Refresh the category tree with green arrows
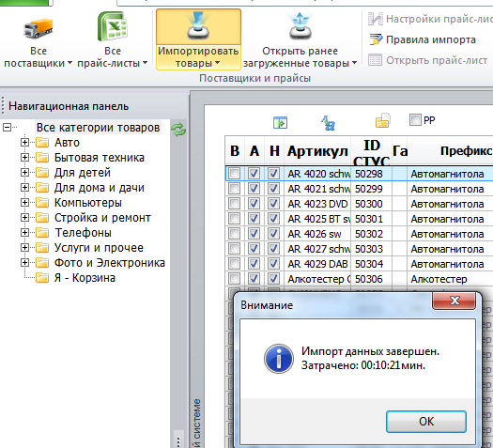This screenshot has height=448, width=493. (x=178, y=130)
